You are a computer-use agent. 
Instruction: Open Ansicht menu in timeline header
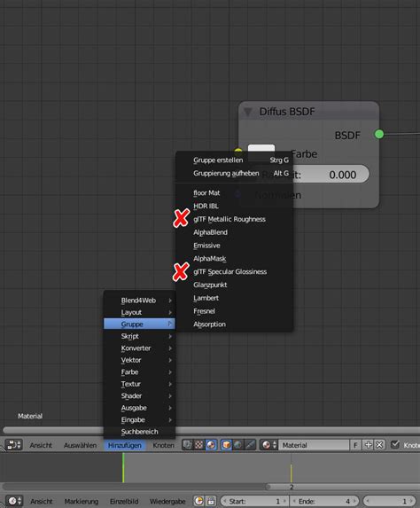41,501
